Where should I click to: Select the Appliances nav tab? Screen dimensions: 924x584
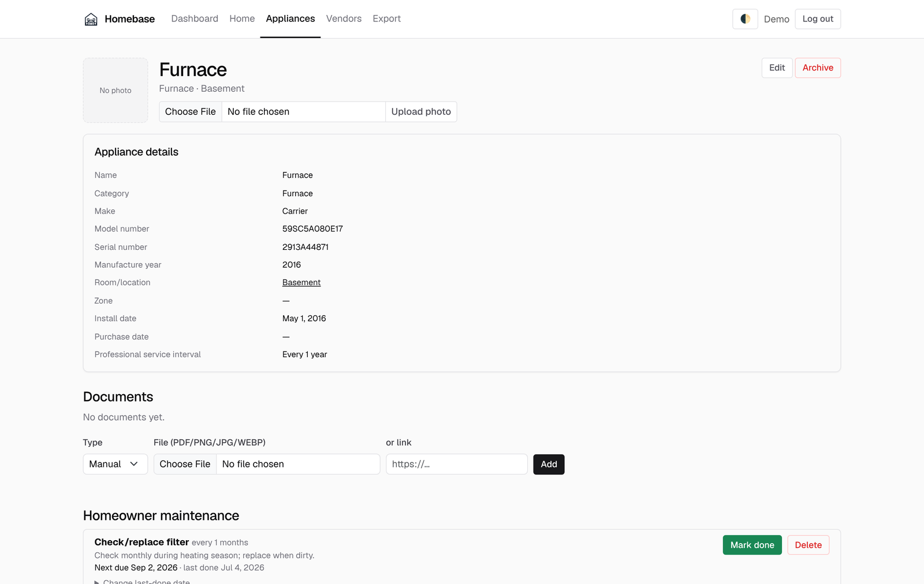[290, 18]
